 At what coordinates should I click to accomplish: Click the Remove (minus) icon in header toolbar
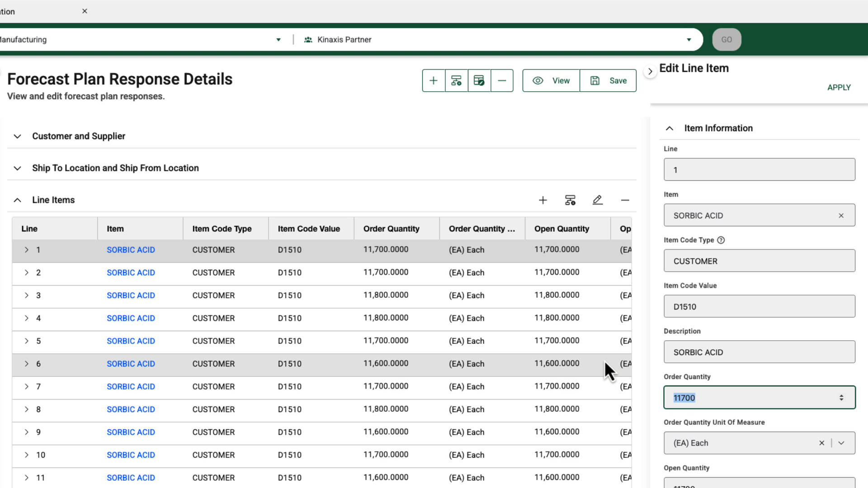(502, 80)
